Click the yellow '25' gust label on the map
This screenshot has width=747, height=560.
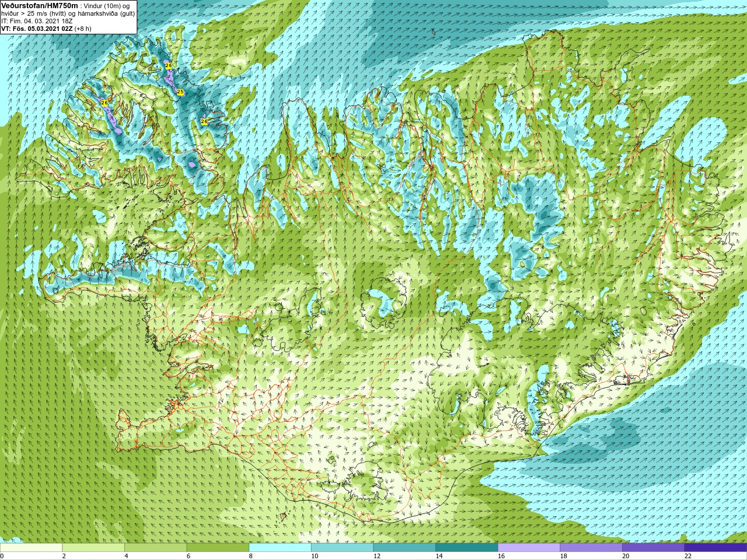(x=180, y=92)
